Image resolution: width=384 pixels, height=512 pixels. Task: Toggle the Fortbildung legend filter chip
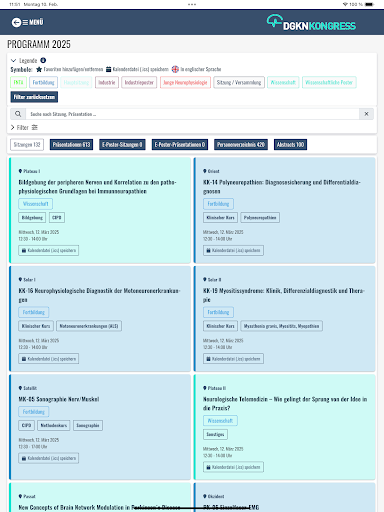click(43, 82)
